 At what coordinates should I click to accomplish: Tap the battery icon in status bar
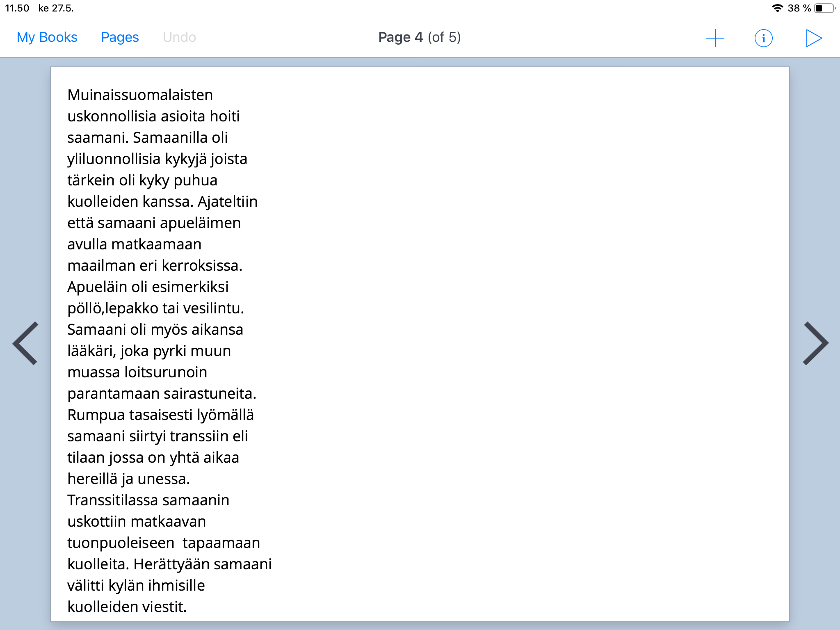(824, 8)
